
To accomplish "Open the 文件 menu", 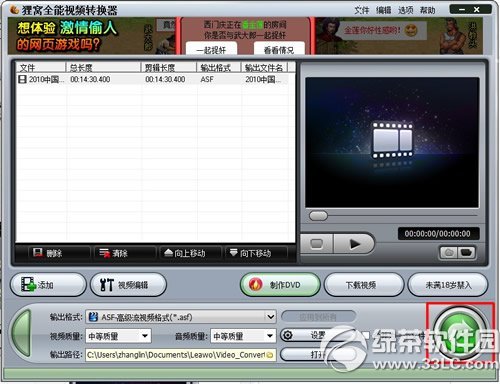I will click(361, 10).
